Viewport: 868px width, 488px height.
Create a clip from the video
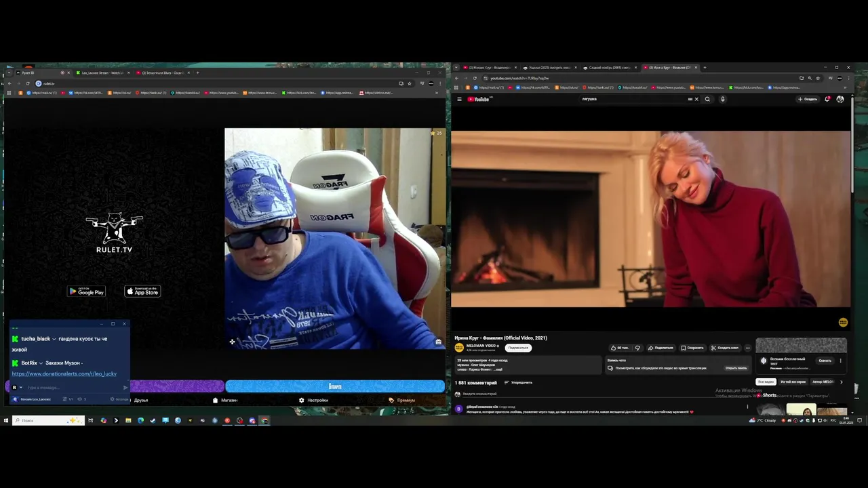[x=725, y=348]
